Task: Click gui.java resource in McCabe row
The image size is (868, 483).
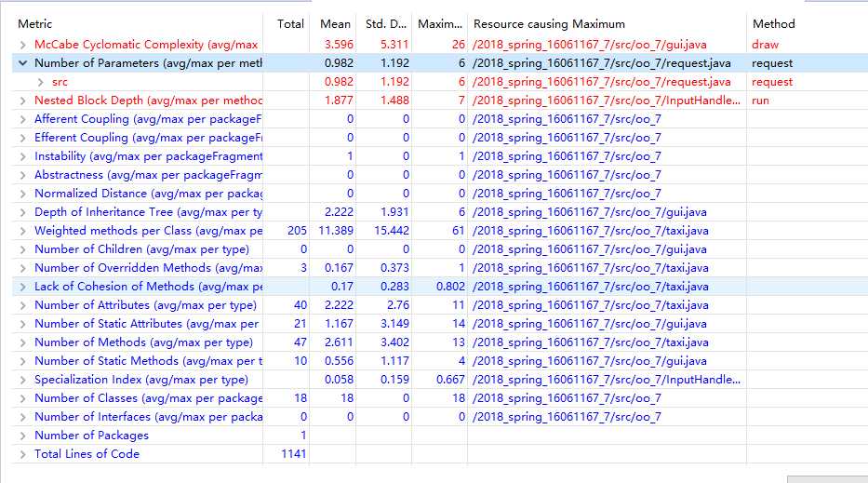Action: tap(590, 45)
